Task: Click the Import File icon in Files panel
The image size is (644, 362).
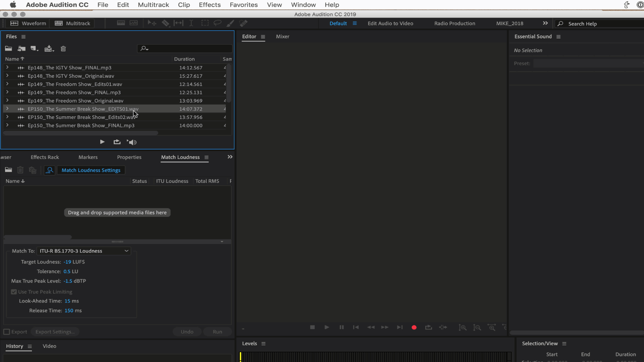Action: click(x=21, y=49)
